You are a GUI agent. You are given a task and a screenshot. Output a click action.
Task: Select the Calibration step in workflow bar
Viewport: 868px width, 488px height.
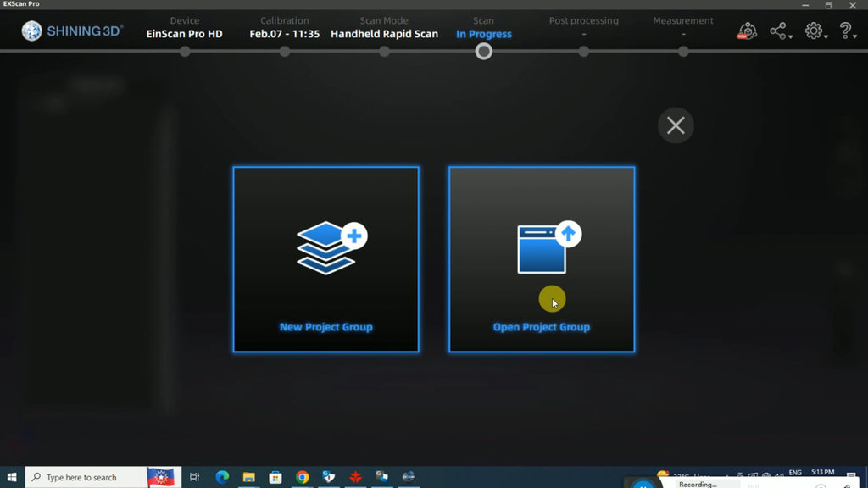click(x=285, y=52)
